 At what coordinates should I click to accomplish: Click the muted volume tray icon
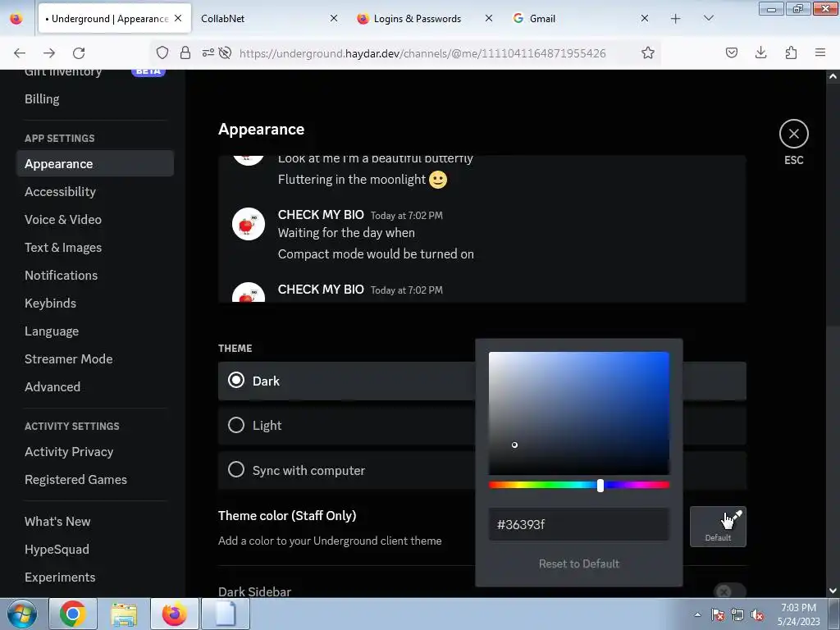757,614
